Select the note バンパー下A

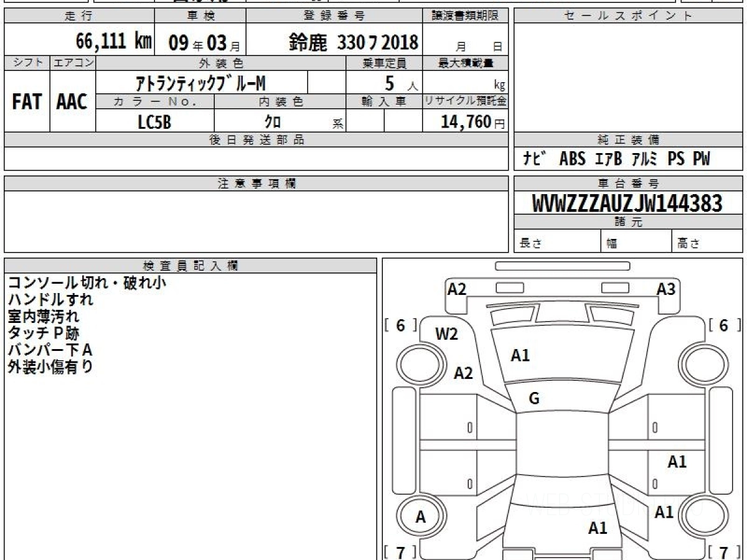coord(50,350)
